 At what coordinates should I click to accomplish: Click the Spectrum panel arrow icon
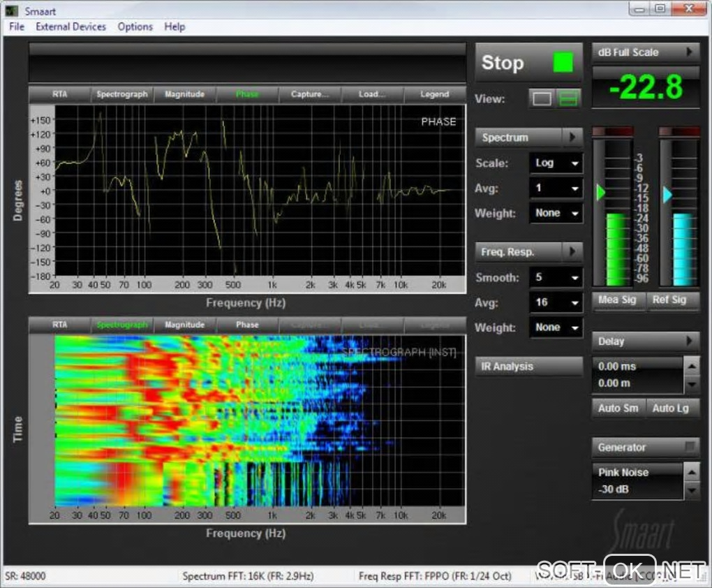[x=572, y=138]
